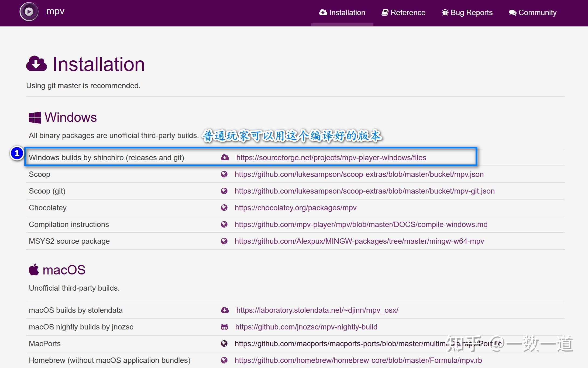The image size is (588, 368).
Task: Click the GitHub cat icon beside jnozsc link
Action: point(224,327)
